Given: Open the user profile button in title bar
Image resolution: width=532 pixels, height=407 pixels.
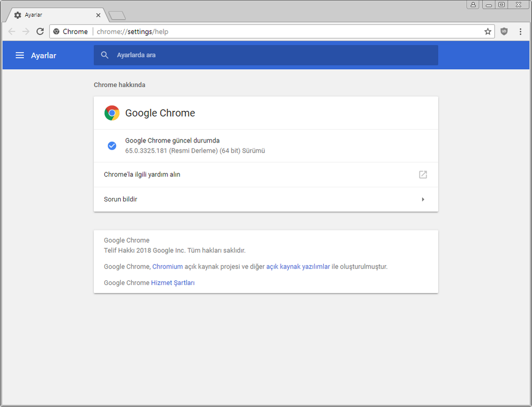Looking at the screenshot, I should tap(473, 5).
